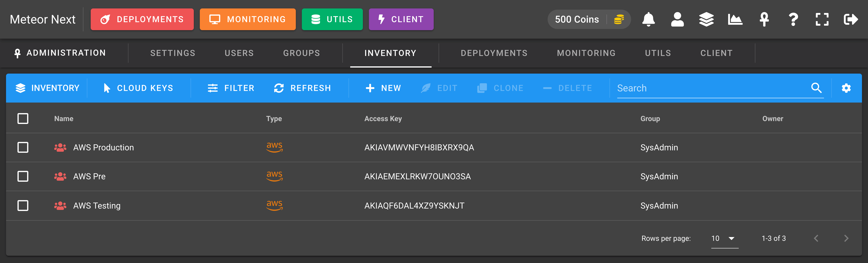
Task: Open the Inventory dropdown button in blue toolbar
Action: [47, 88]
